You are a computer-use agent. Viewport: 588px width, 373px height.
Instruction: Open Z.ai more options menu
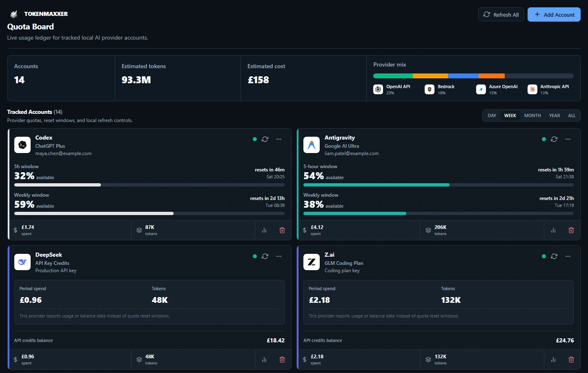(x=568, y=256)
